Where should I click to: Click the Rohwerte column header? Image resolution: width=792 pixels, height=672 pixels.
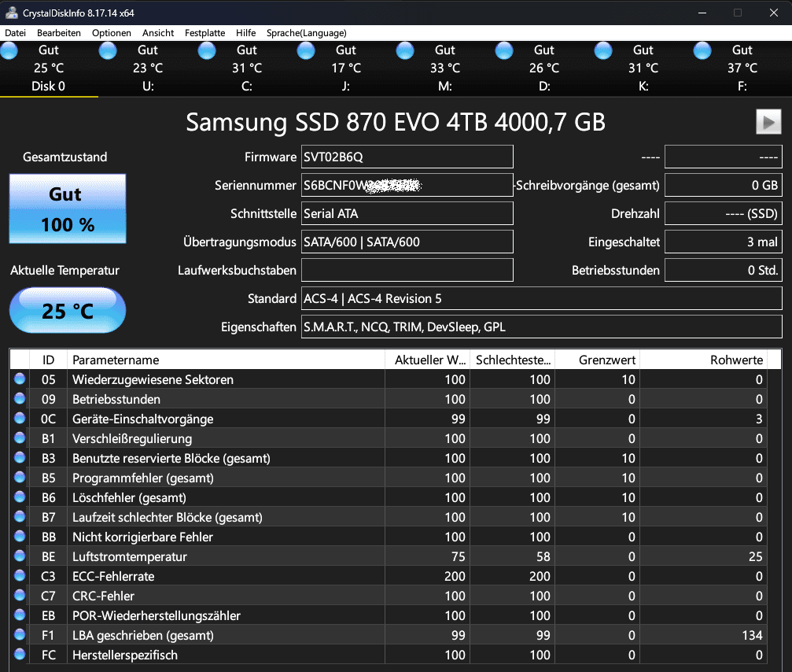coord(704,360)
